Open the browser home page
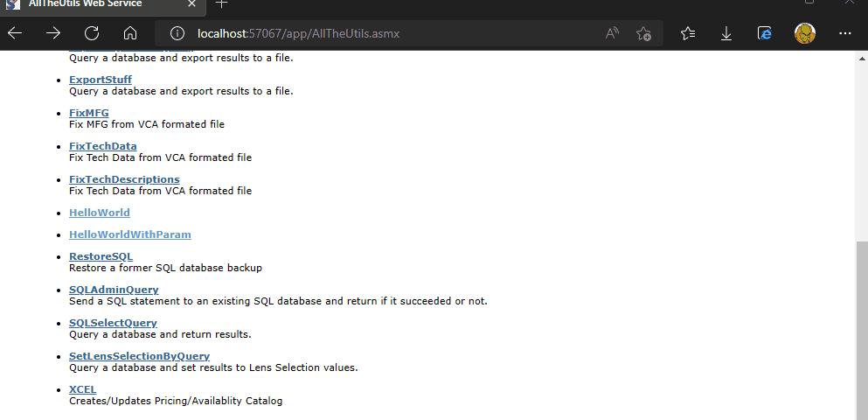This screenshot has height=420, width=868. pos(130,33)
